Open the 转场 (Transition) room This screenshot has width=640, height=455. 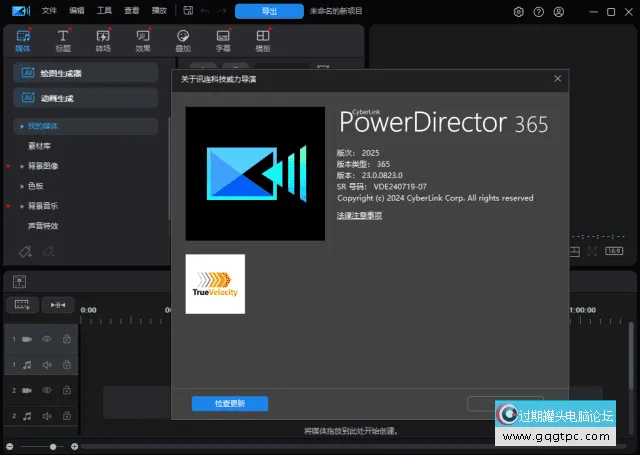(103, 40)
